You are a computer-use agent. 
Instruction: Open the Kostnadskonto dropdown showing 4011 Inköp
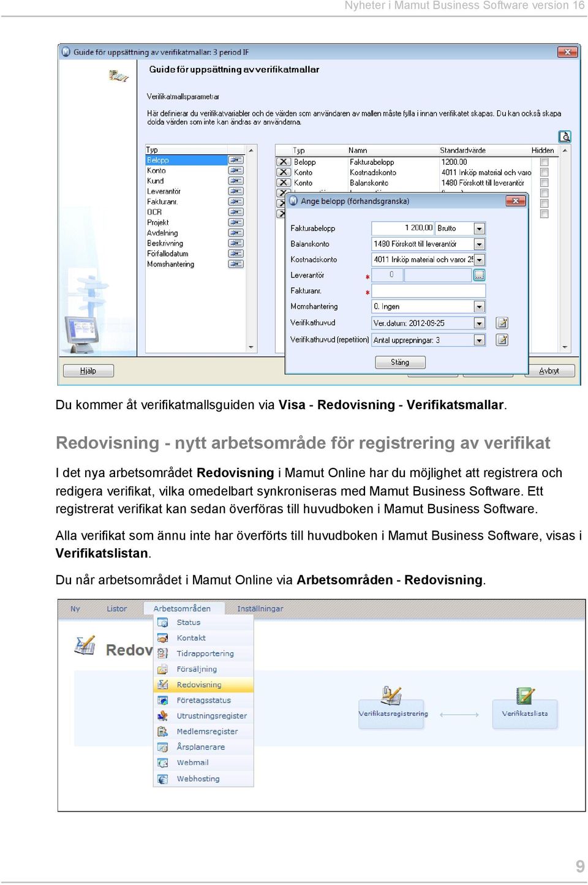tap(480, 260)
